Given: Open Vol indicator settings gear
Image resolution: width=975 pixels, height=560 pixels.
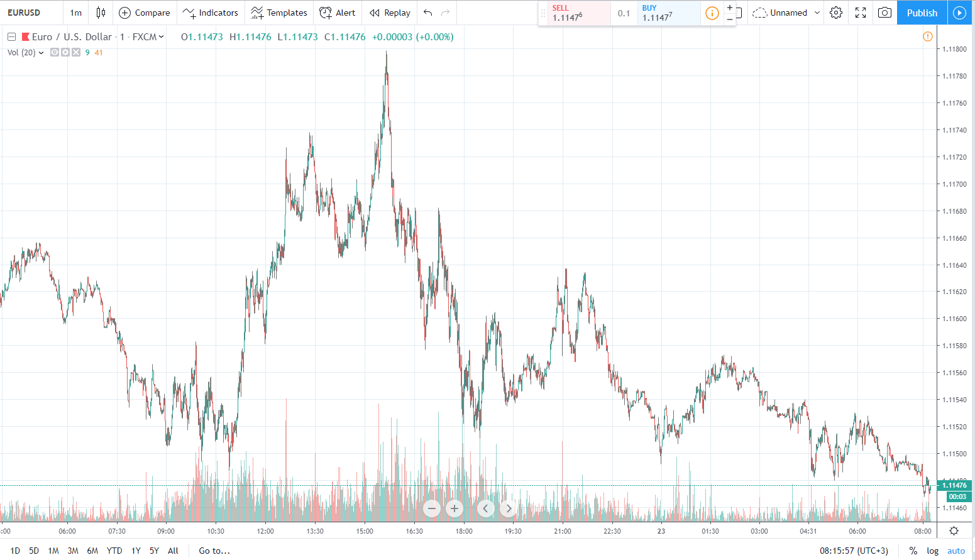Looking at the screenshot, I should (65, 53).
